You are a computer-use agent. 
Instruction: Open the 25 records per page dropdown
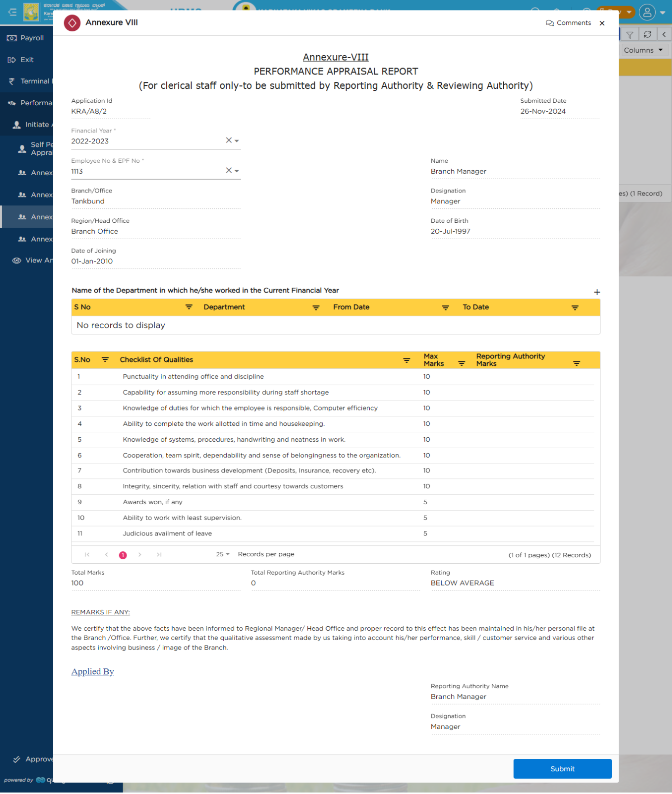pyautogui.click(x=223, y=554)
